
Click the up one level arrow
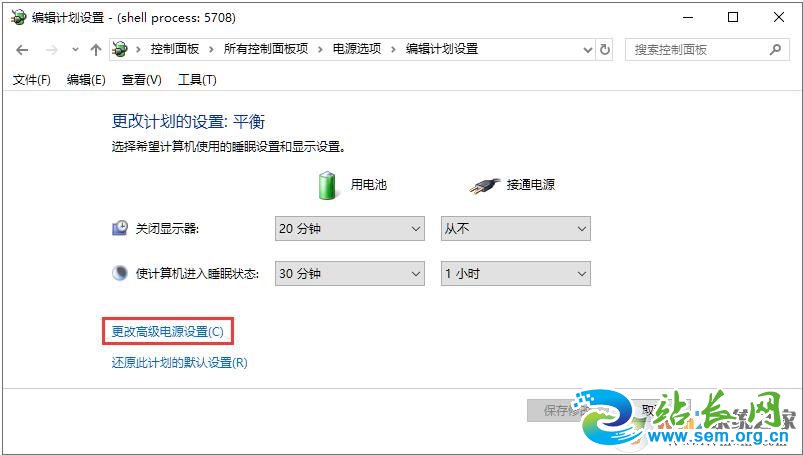[96, 50]
